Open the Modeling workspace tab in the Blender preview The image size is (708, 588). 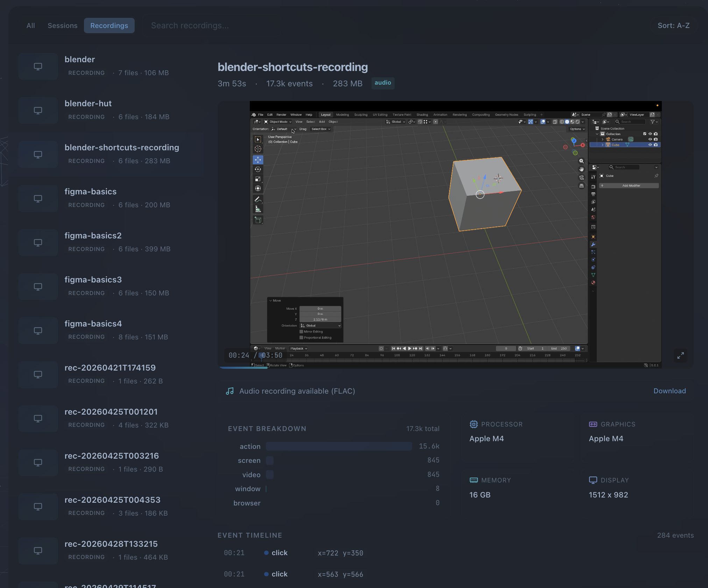(342, 115)
